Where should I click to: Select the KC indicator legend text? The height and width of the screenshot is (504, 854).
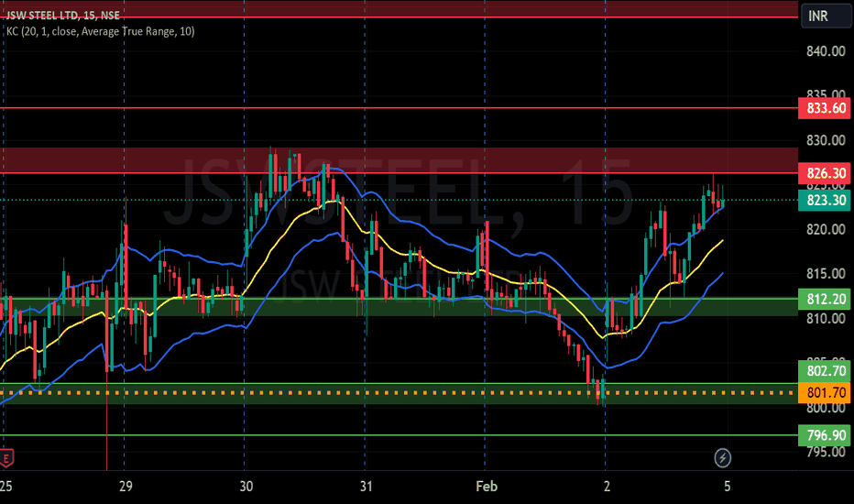(100, 31)
